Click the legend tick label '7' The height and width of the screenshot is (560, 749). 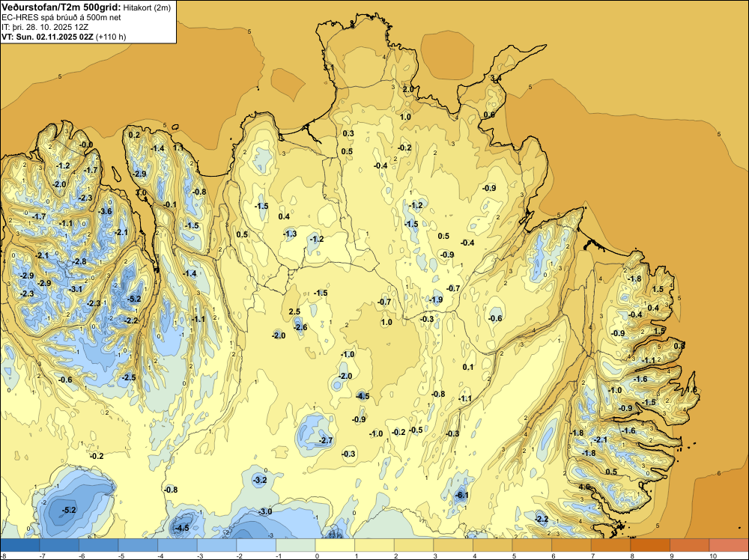click(592, 556)
